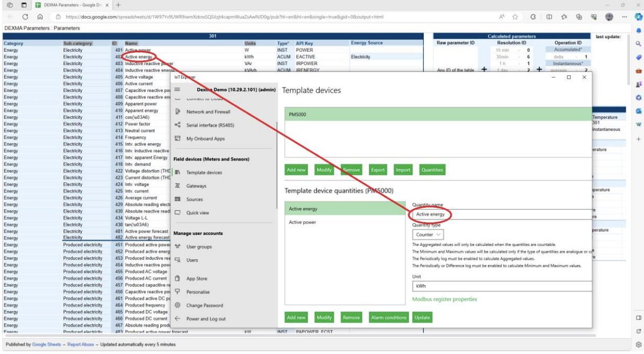Image resolution: width=644 pixels, height=354 pixels.
Task: Click the Neutral current spreadsheet cell
Action: 139,130
